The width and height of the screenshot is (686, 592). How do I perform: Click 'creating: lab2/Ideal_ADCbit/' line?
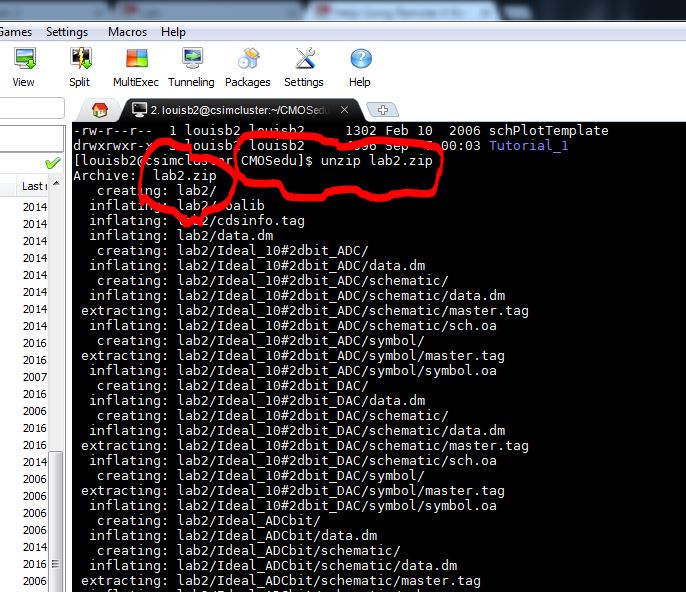(209, 520)
